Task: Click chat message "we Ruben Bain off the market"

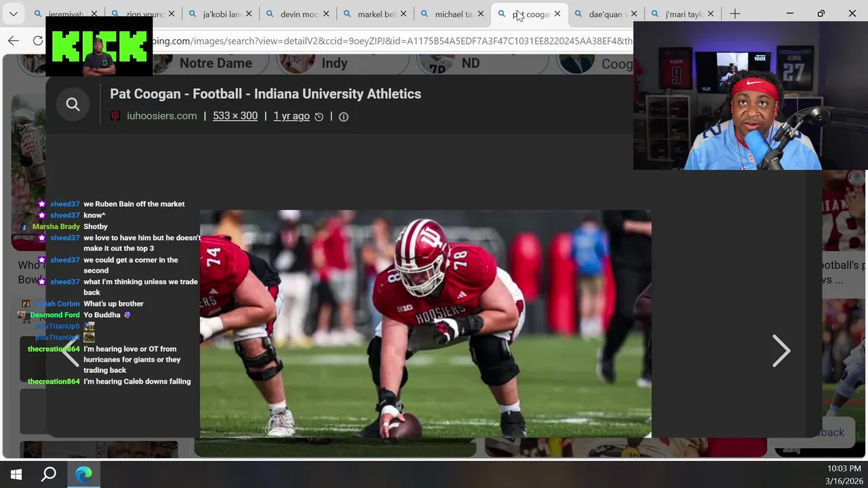Action: (x=134, y=204)
